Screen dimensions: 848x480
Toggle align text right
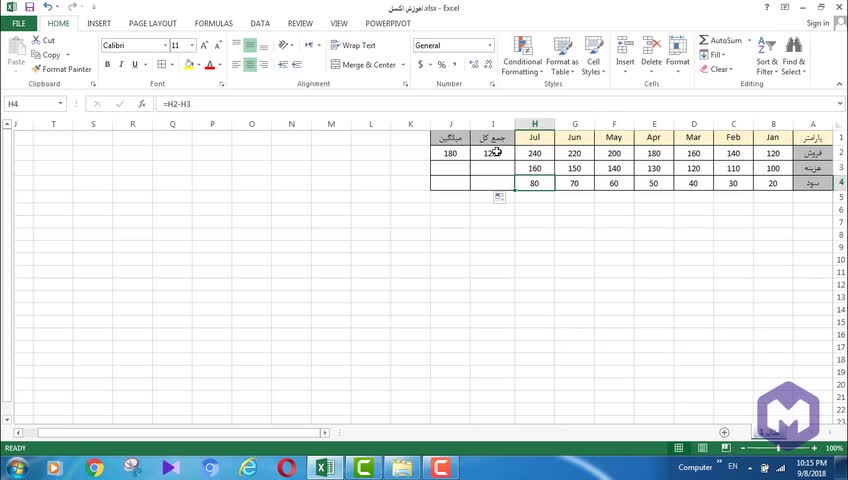[x=264, y=64]
